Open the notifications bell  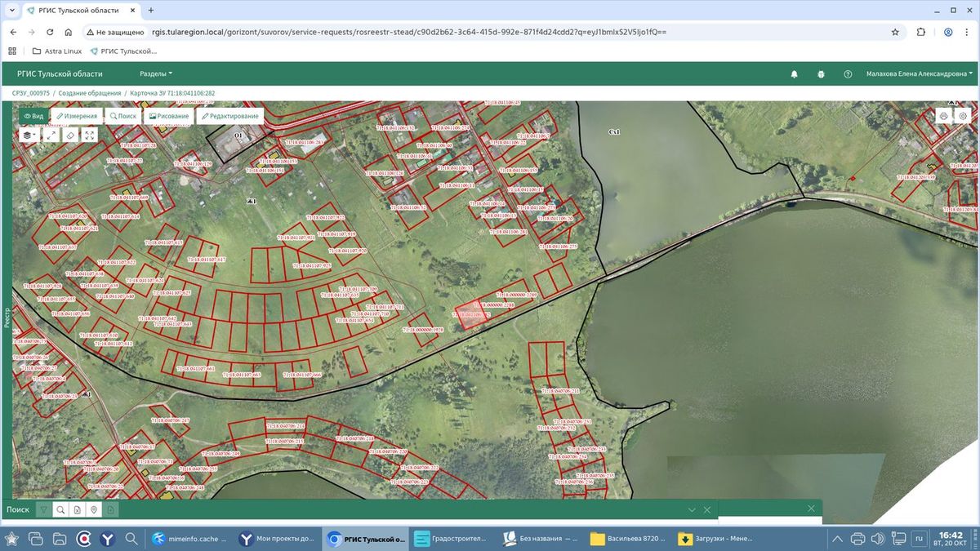794,73
